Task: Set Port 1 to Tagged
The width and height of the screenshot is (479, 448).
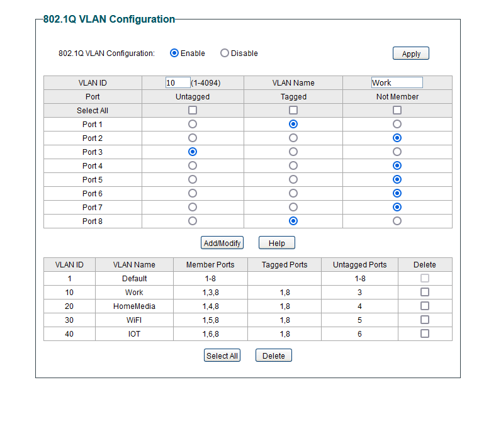Action: point(293,124)
